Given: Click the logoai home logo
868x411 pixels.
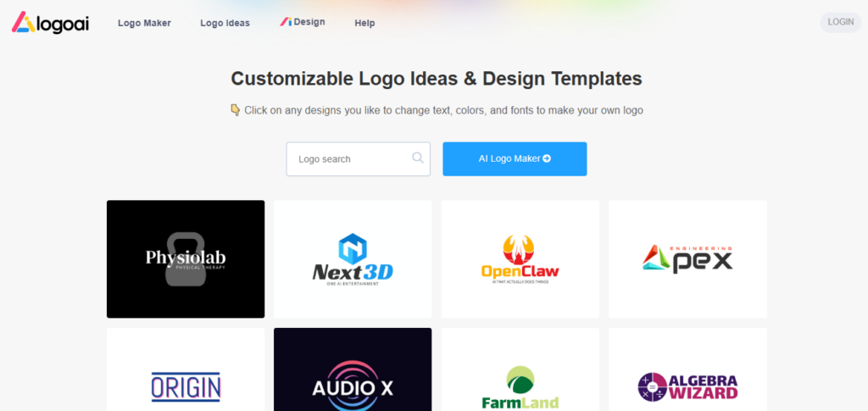Looking at the screenshot, I should (x=50, y=23).
